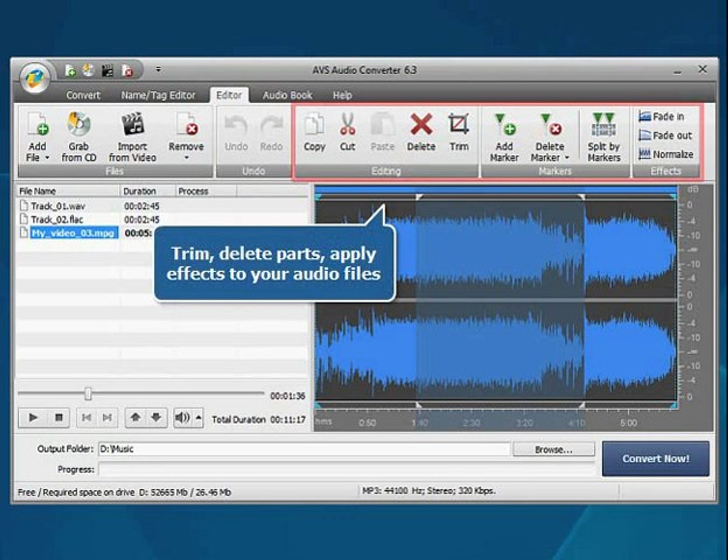Copy the selected audio
The image size is (728, 560).
pos(314,133)
